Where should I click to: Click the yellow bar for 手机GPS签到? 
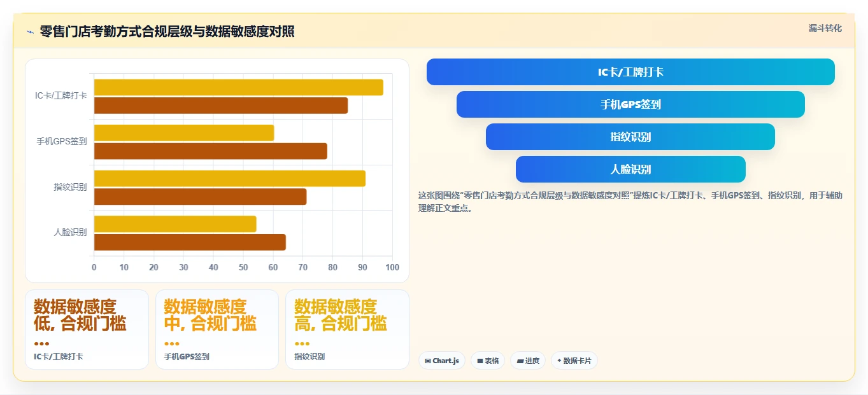184,133
